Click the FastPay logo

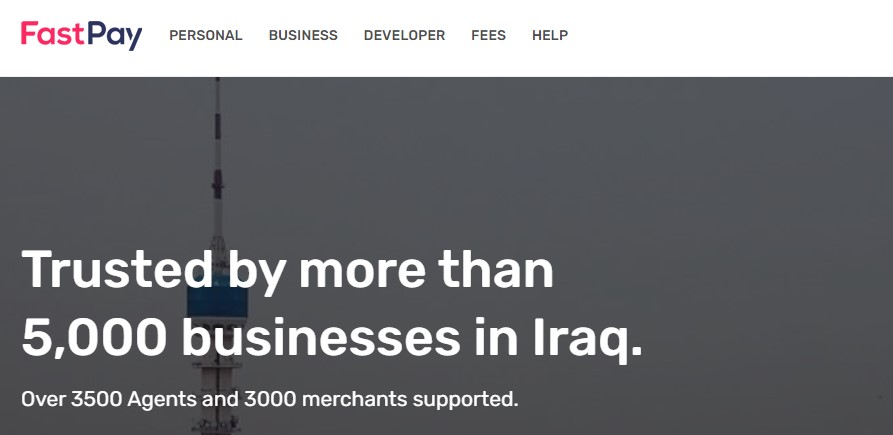(81, 35)
